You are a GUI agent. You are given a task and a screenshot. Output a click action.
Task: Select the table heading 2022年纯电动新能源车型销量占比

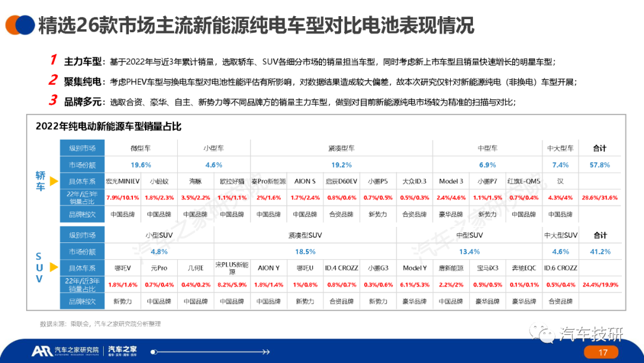click(x=109, y=126)
